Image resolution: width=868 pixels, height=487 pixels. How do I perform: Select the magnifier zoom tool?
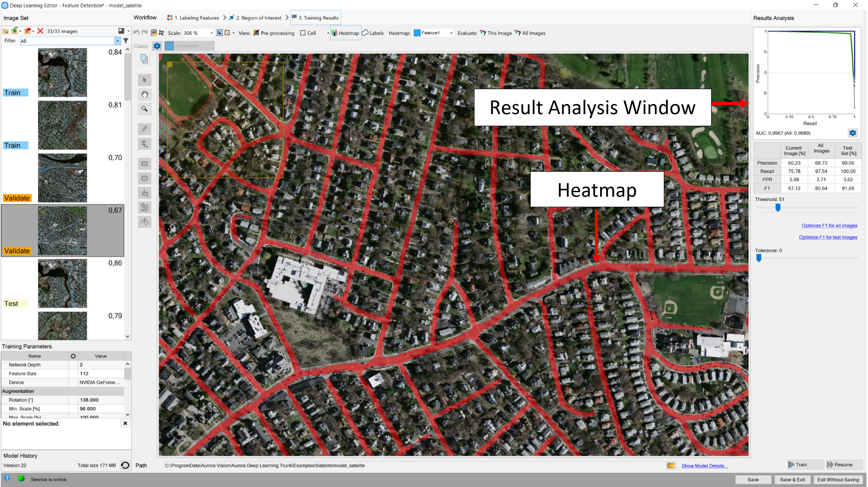(x=145, y=109)
